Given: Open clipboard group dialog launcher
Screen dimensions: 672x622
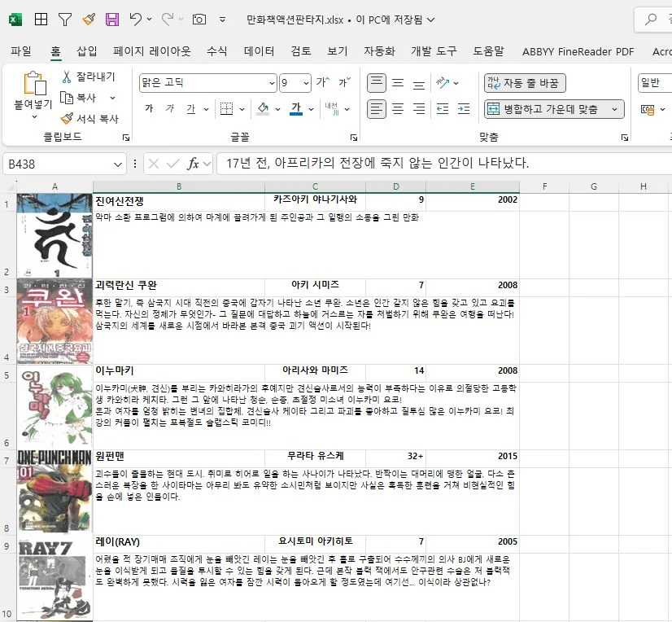Looking at the screenshot, I should pos(126,138).
